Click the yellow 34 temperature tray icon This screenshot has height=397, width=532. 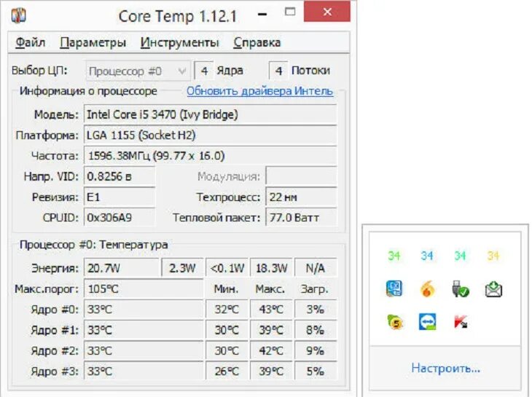tap(493, 256)
